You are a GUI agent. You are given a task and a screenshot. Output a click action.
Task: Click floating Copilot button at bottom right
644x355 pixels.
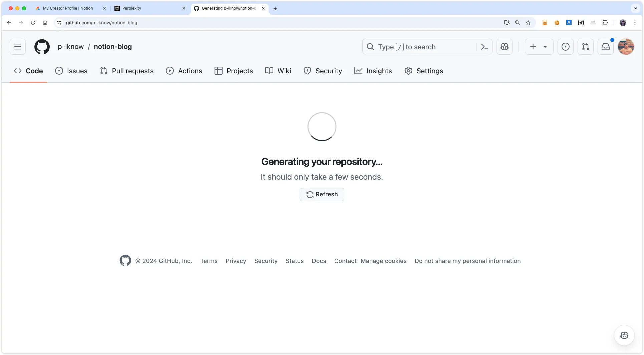624,335
